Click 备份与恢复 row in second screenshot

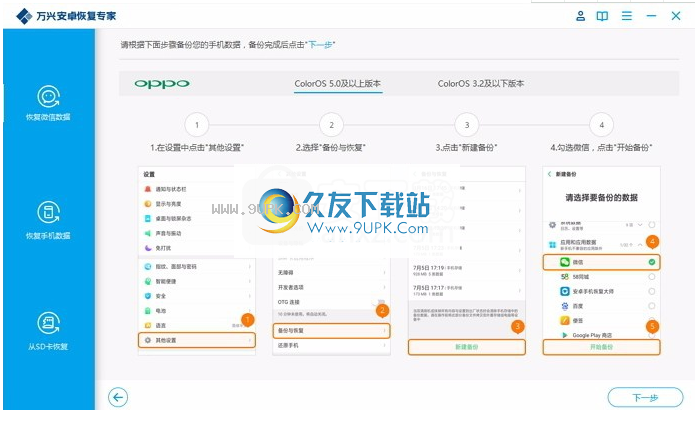tap(332, 331)
